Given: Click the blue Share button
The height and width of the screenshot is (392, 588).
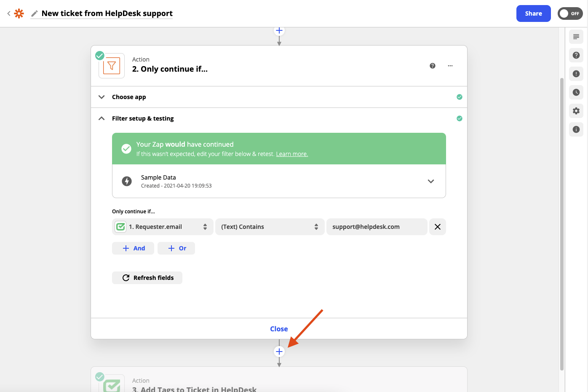Looking at the screenshot, I should pyautogui.click(x=533, y=13).
